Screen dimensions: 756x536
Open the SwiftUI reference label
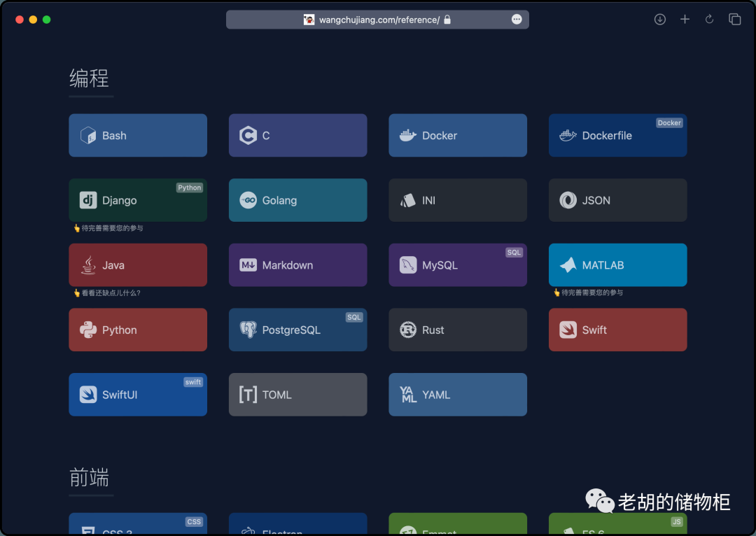coord(120,395)
